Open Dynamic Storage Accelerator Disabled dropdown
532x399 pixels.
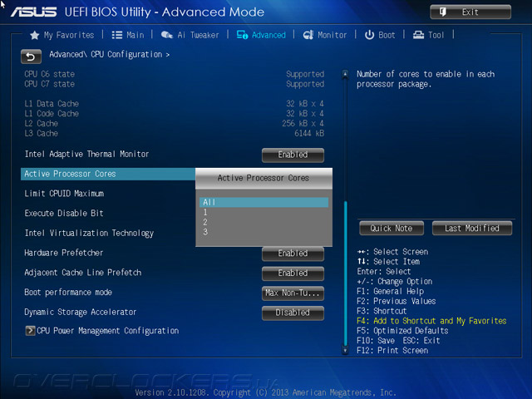pos(293,313)
